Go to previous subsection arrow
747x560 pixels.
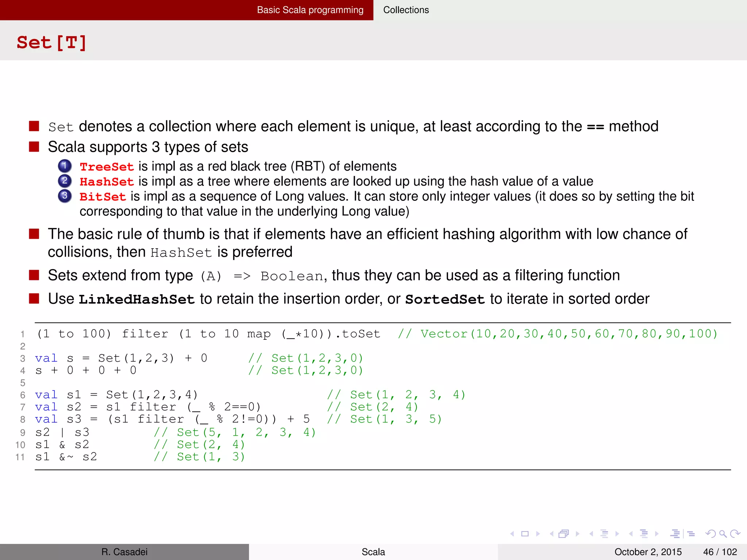point(591,534)
